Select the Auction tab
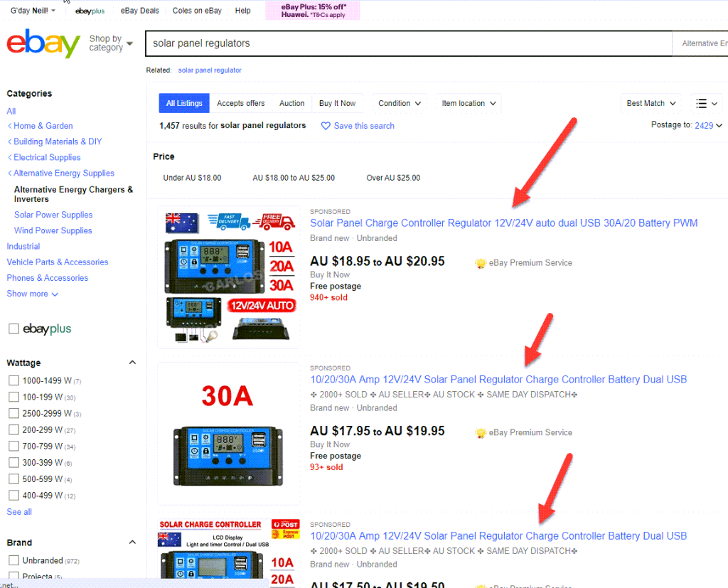This screenshot has height=588, width=728. pos(292,104)
